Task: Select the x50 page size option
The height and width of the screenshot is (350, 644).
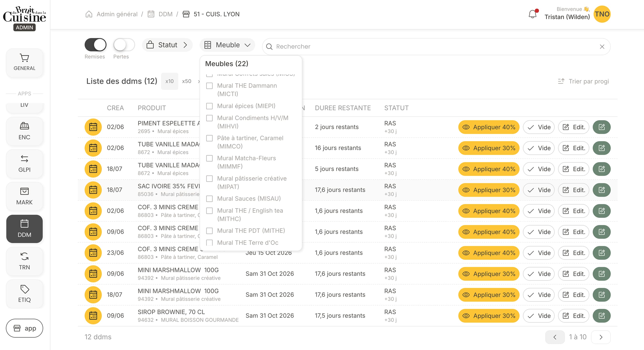Action: click(187, 81)
